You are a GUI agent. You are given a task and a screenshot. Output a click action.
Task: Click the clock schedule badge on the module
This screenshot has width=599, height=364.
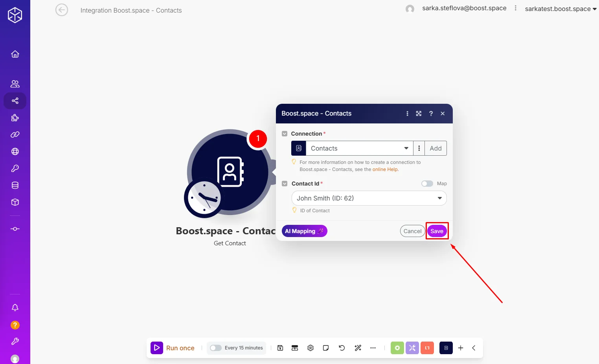(x=204, y=198)
